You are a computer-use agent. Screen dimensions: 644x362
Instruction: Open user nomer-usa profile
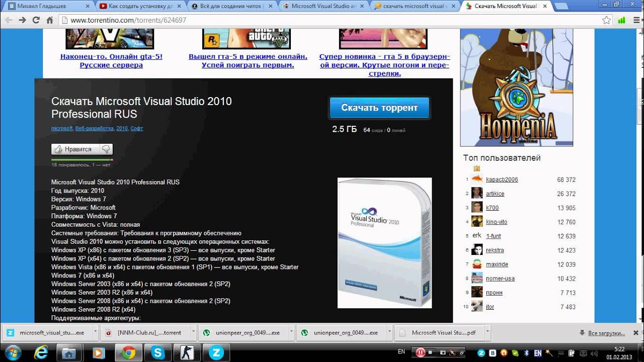coord(500,278)
